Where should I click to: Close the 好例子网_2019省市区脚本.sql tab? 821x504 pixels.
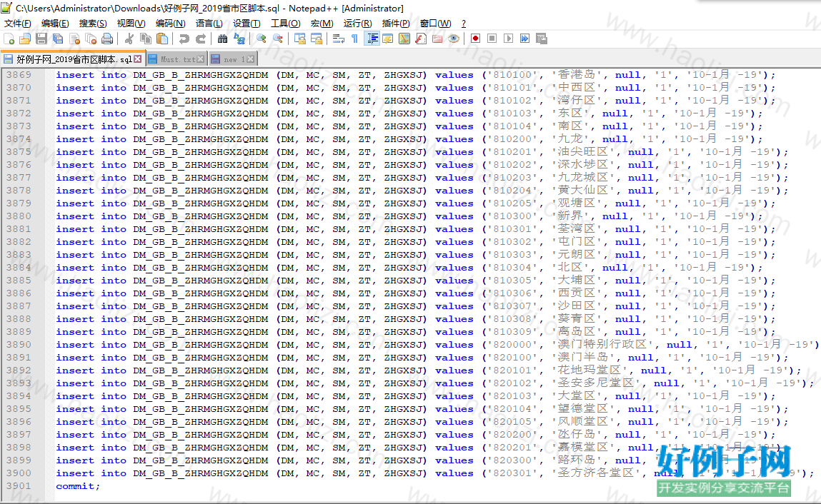click(x=138, y=59)
